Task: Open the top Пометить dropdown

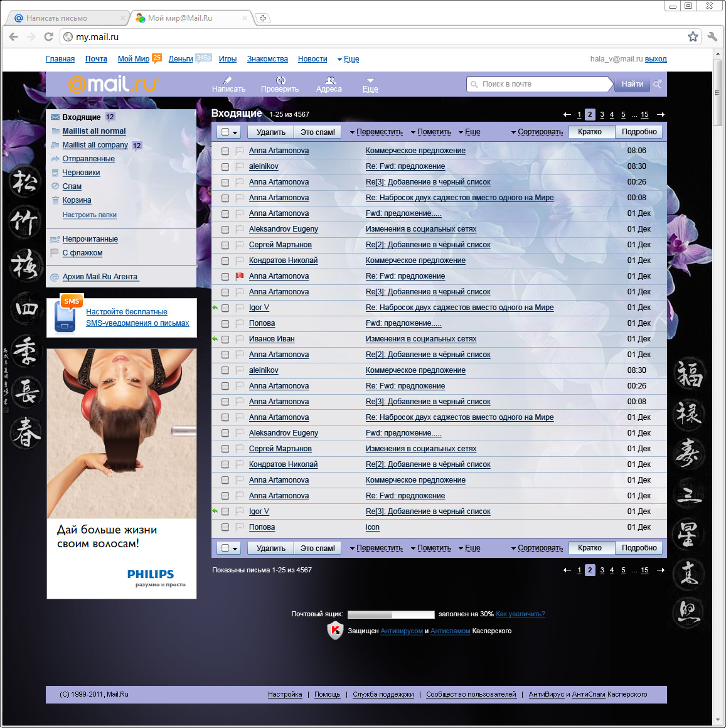Action: 431,132
